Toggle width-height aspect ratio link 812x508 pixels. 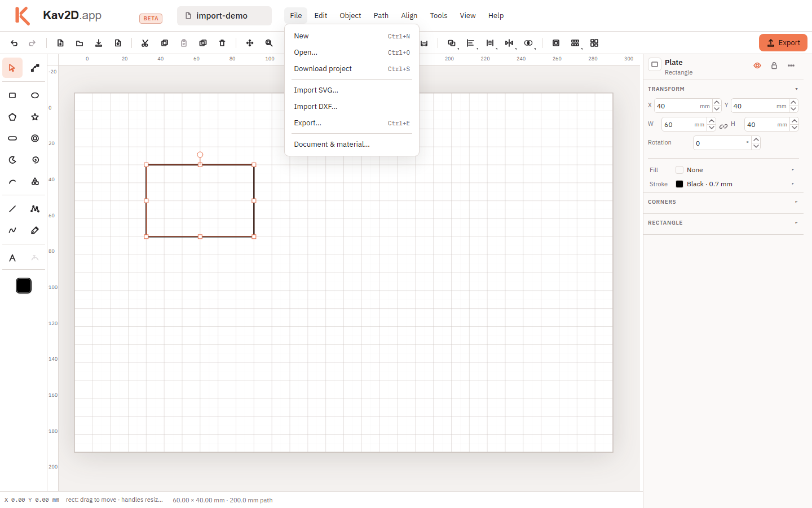pyautogui.click(x=723, y=126)
